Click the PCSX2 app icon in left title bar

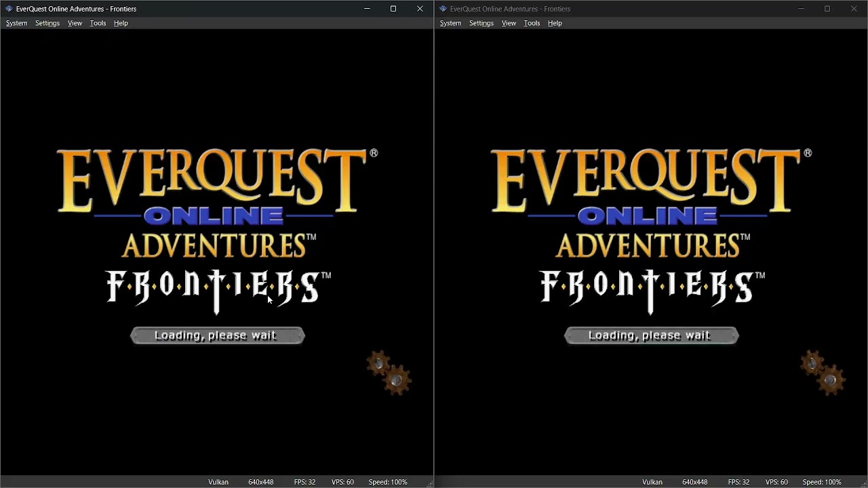pyautogui.click(x=9, y=9)
